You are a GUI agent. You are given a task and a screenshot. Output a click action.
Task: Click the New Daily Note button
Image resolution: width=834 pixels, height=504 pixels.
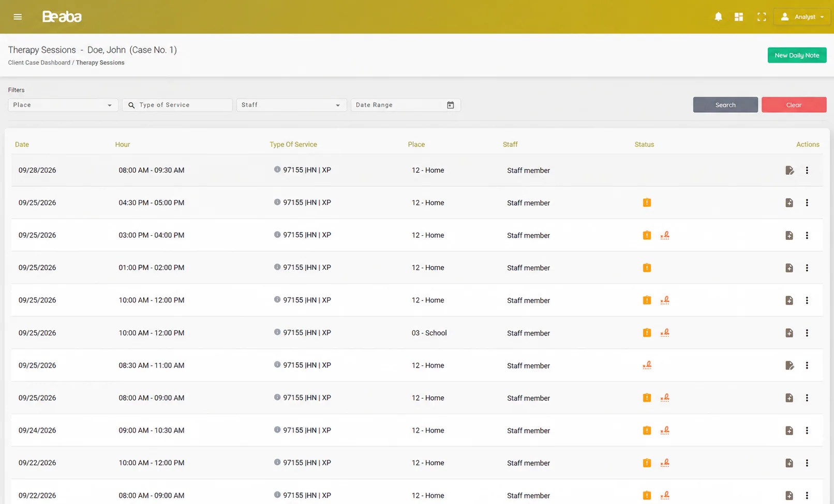pyautogui.click(x=797, y=55)
